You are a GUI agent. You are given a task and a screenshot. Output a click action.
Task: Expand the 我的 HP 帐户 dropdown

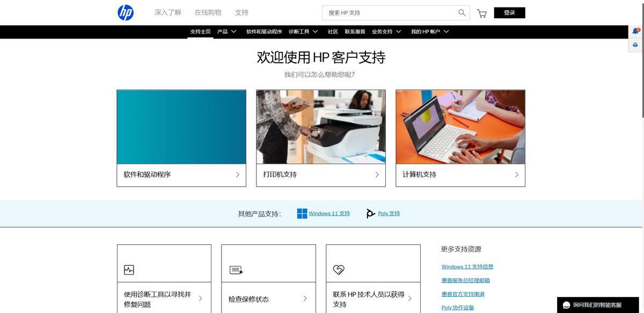[430, 32]
